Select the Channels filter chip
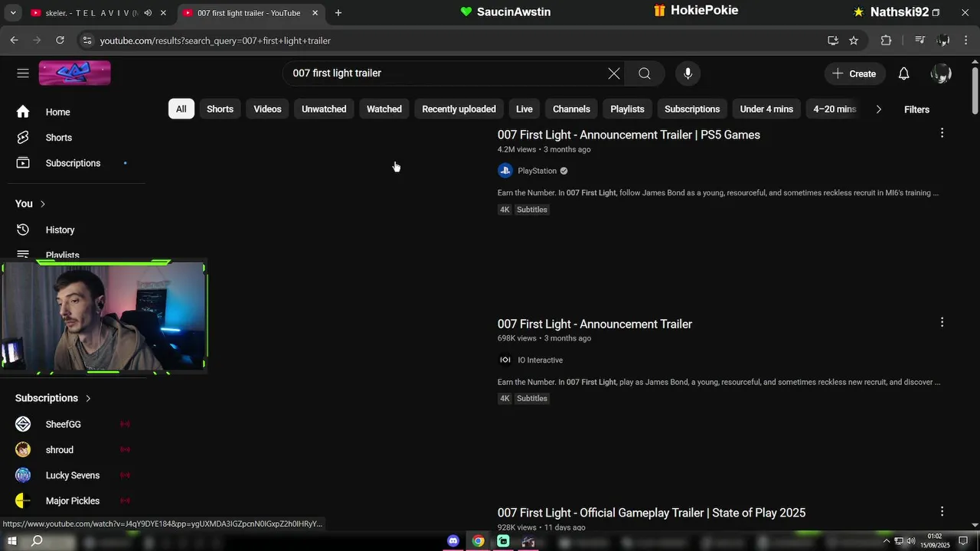 (x=571, y=109)
